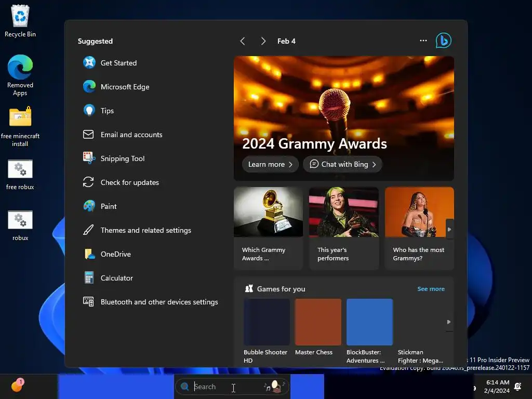Open This year's performers card

coord(344,229)
